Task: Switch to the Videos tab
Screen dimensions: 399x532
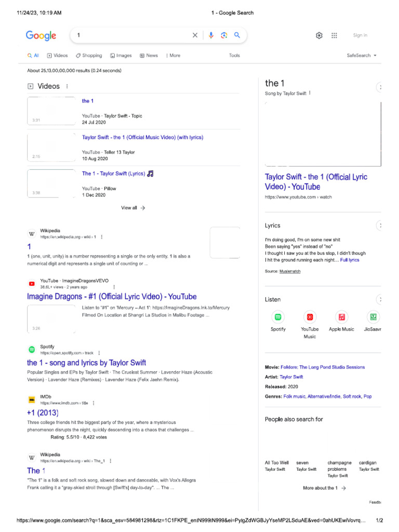Action: pyautogui.click(x=57, y=55)
